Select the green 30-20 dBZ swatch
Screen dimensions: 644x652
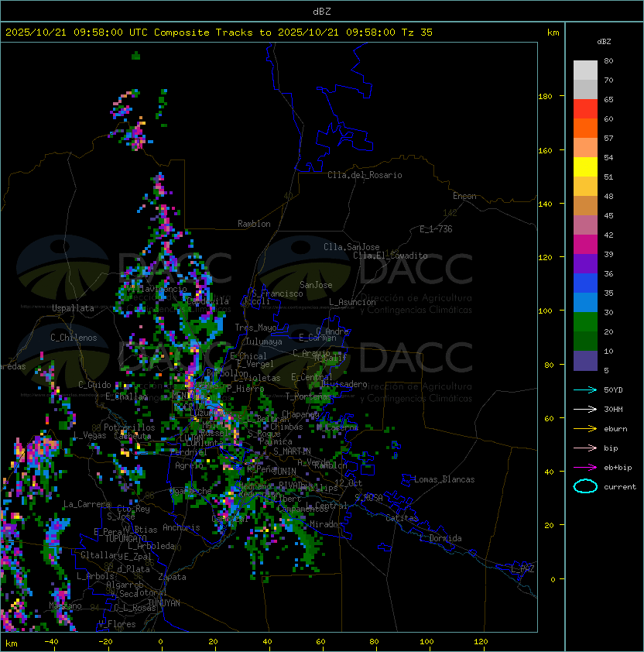tap(585, 322)
